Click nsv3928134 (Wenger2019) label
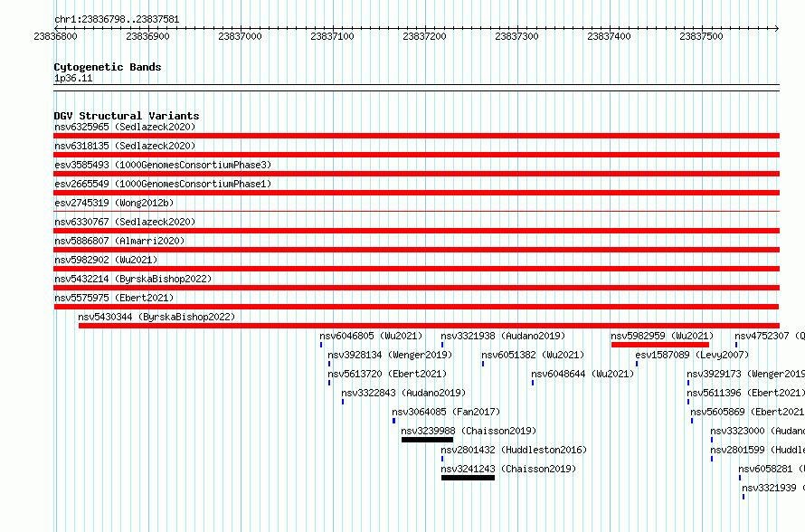 390,355
